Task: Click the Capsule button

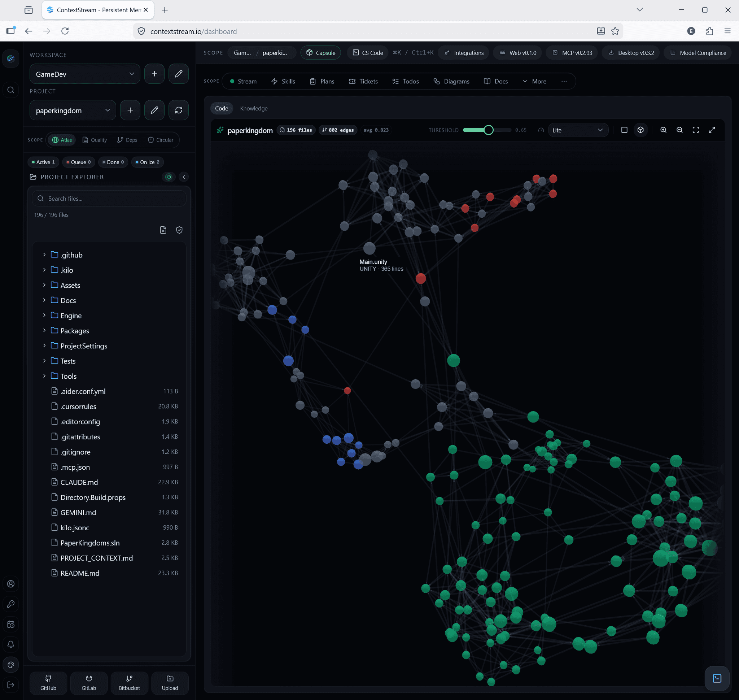Action: coord(321,53)
